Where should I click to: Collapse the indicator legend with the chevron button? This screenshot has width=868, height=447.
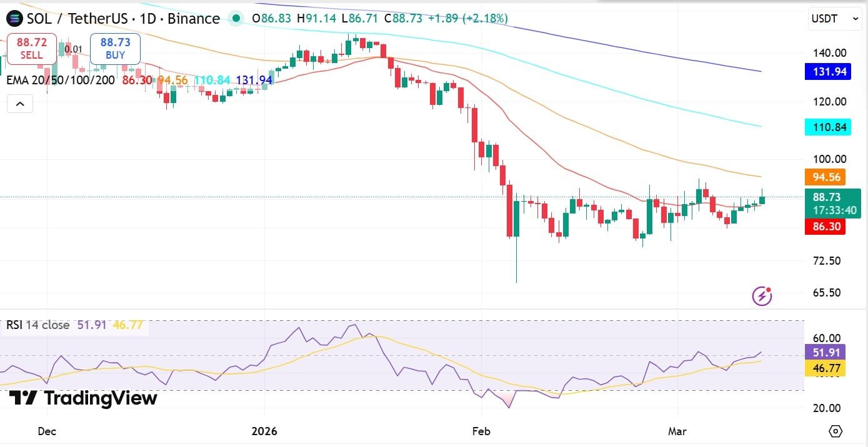click(19, 104)
